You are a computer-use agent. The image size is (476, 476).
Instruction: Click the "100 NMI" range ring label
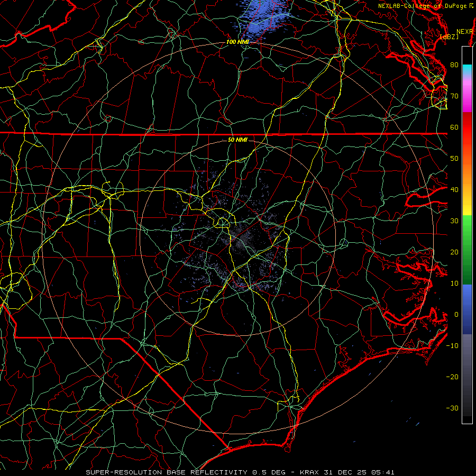click(x=237, y=42)
